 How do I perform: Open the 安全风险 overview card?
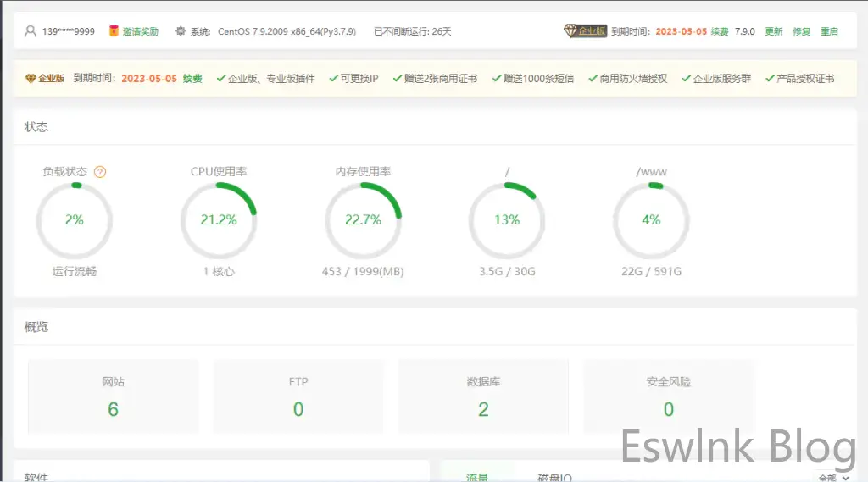[x=668, y=396]
